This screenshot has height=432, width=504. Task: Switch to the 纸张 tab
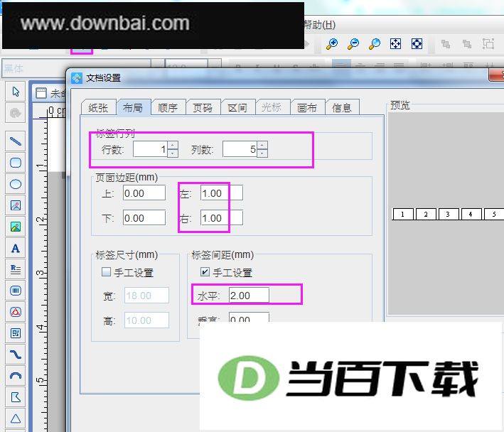pyautogui.click(x=98, y=107)
